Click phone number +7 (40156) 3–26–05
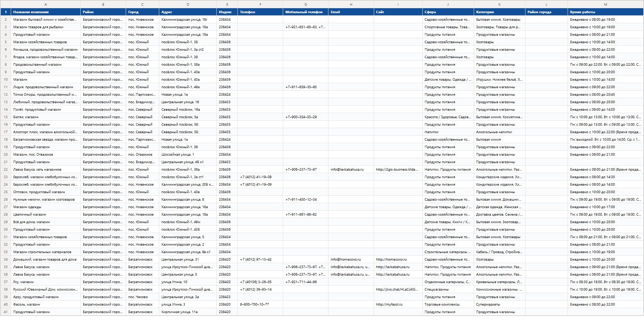This screenshot has width=644, height=322. [x=260, y=282]
